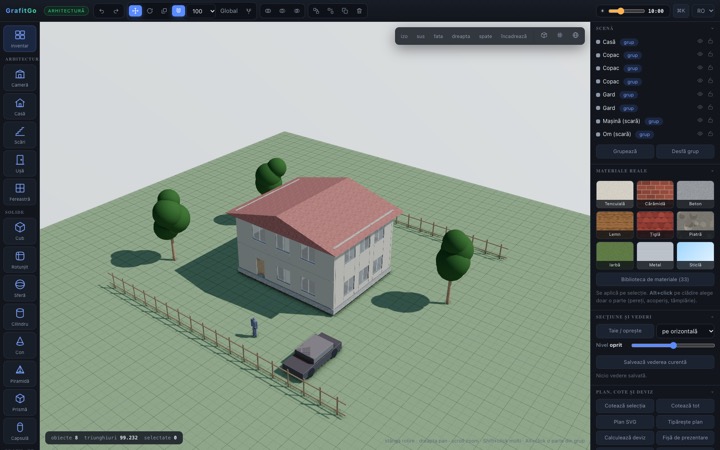This screenshot has height=450, width=720.
Task: Adjust the time of day slider
Action: click(626, 11)
